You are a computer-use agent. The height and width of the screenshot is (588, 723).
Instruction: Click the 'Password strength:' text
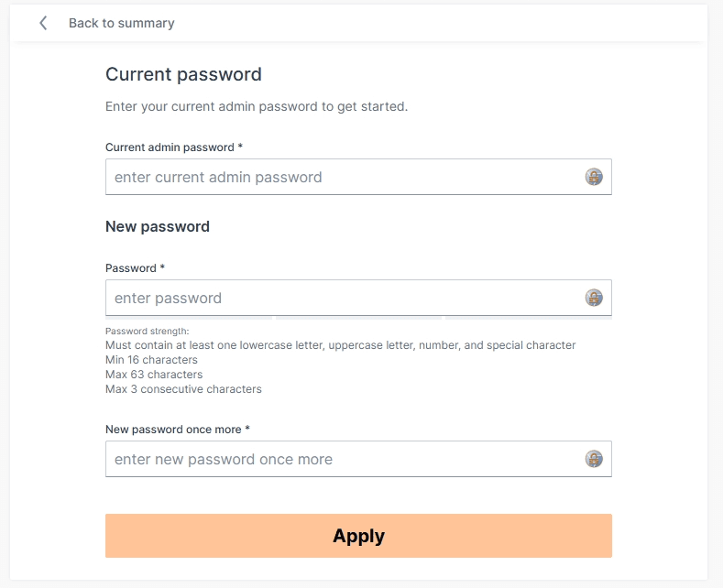(x=147, y=331)
